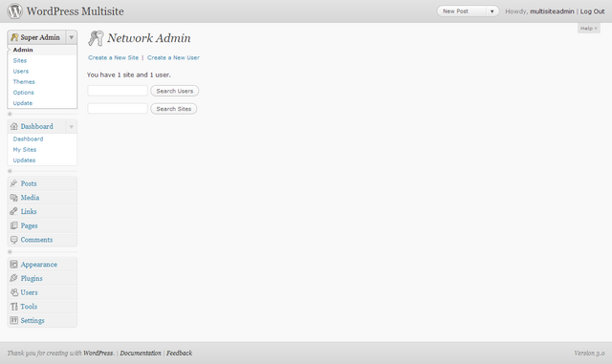Collapse the Super Admin menu arrow
The image size is (612, 364).
pyautogui.click(x=72, y=37)
